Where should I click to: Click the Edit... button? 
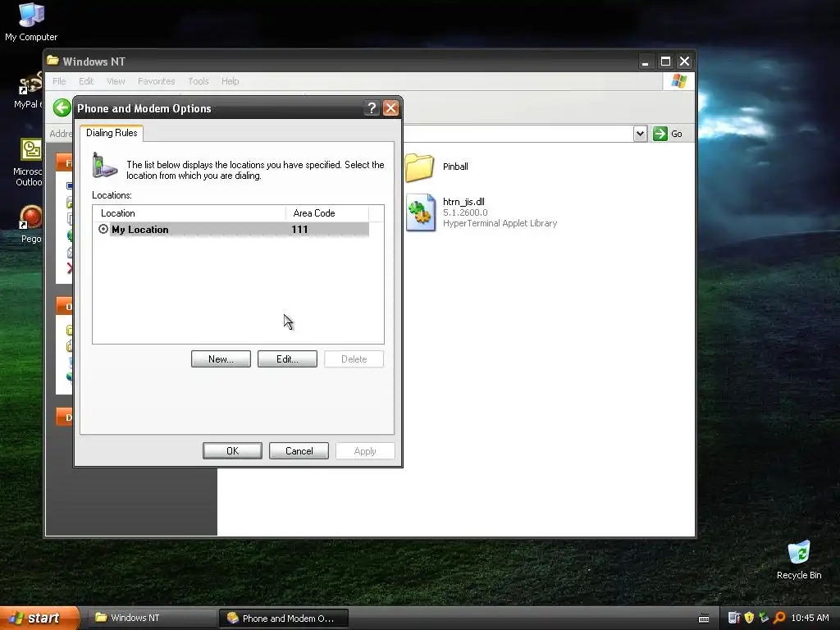pyautogui.click(x=287, y=359)
